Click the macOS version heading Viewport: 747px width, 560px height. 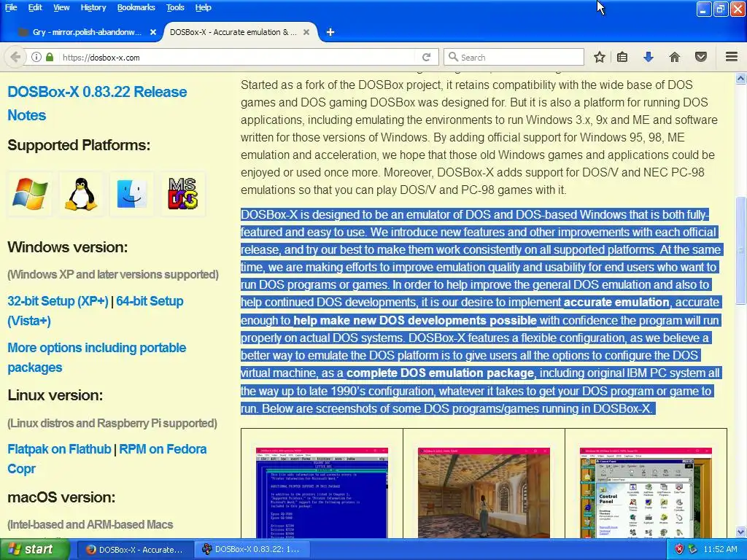tap(61, 497)
